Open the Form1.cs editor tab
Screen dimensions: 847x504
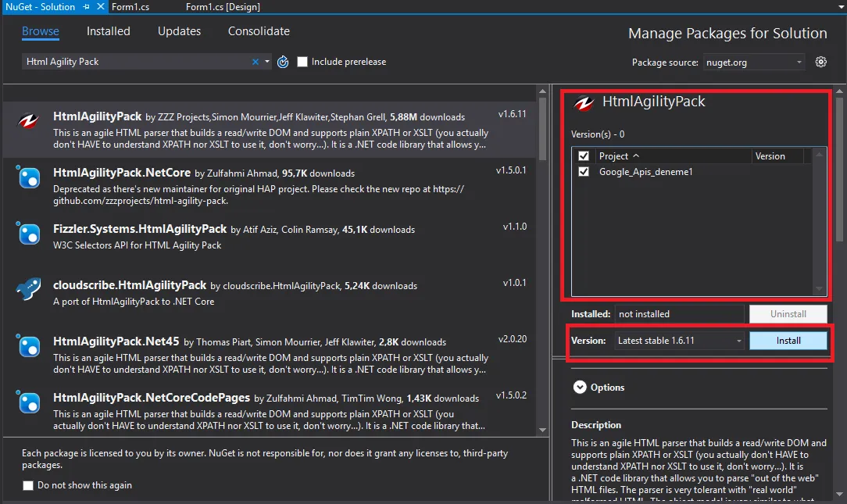tap(130, 7)
